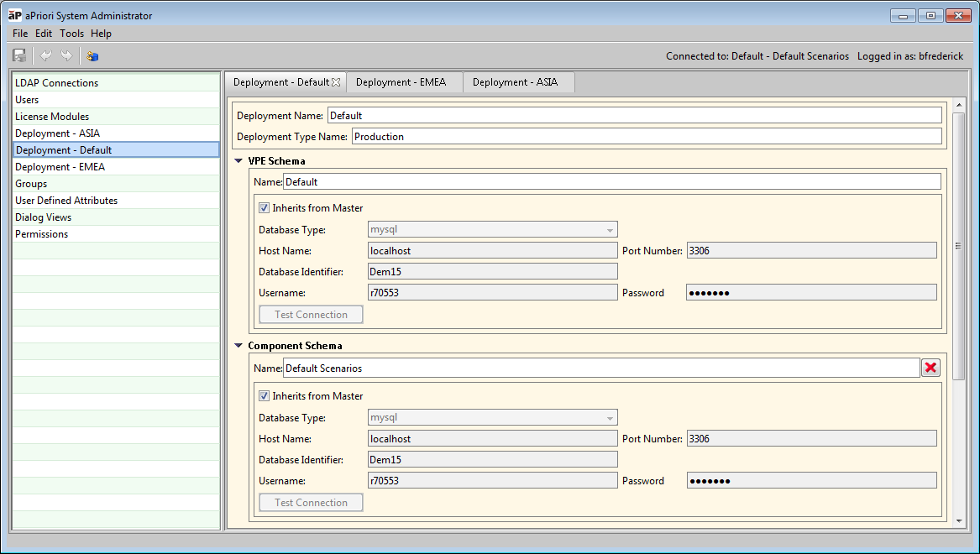Click Component Schema Host Name field
Image resolution: width=980 pixels, height=554 pixels.
click(492, 438)
